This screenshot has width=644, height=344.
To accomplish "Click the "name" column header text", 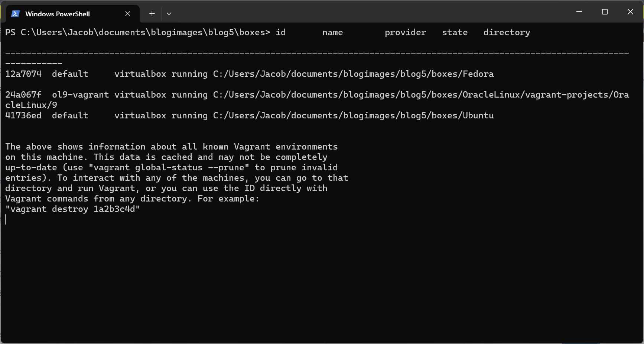I will click(x=332, y=32).
